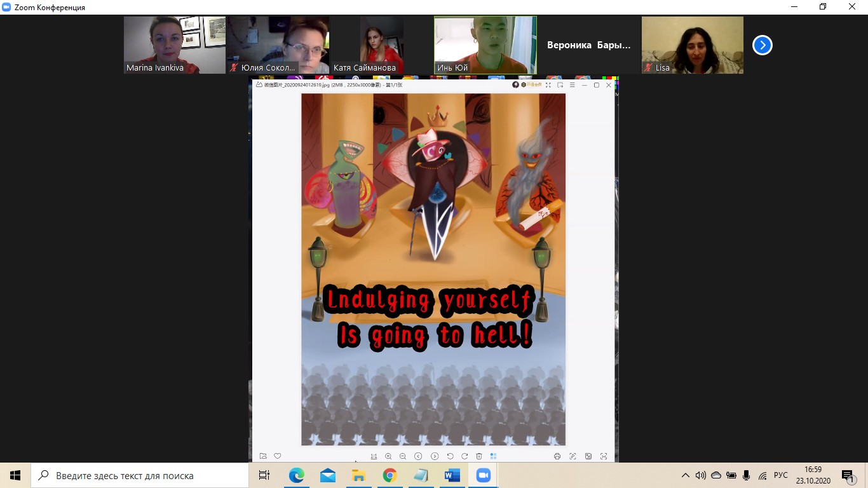Click the orange membership badge
The image size is (868, 488).
pos(531,85)
